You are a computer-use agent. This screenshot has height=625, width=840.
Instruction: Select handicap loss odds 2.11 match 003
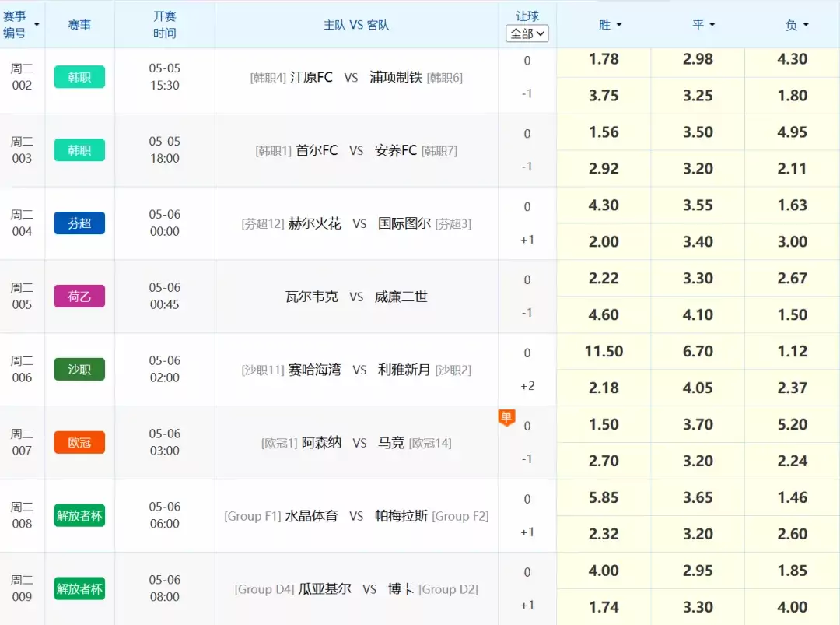click(x=793, y=168)
